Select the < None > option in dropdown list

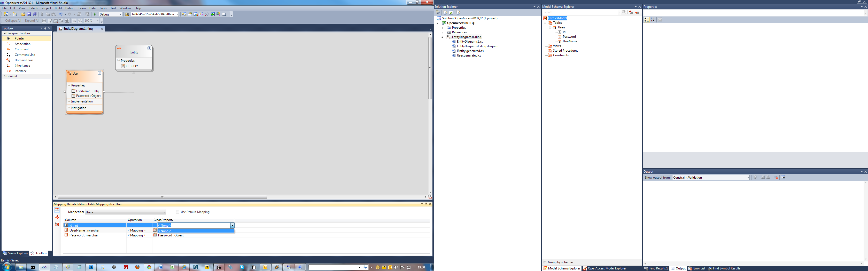tap(196, 230)
